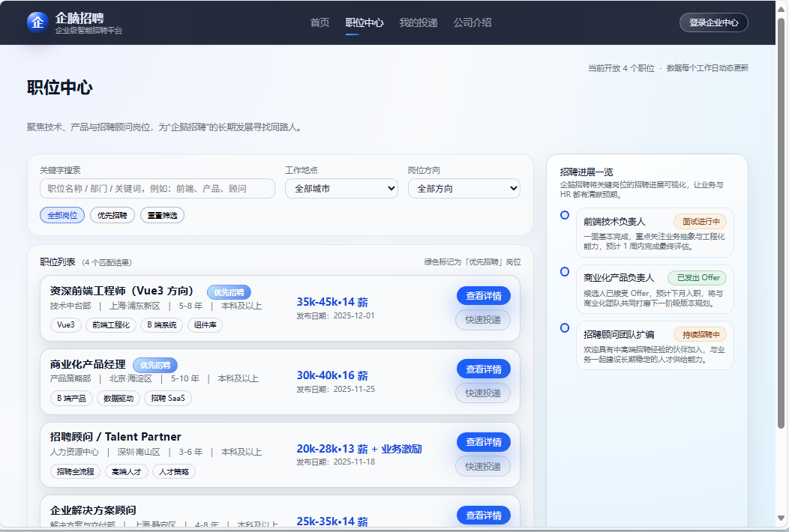Click the 重置筛选 chip
This screenshot has width=789, height=532.
click(162, 215)
